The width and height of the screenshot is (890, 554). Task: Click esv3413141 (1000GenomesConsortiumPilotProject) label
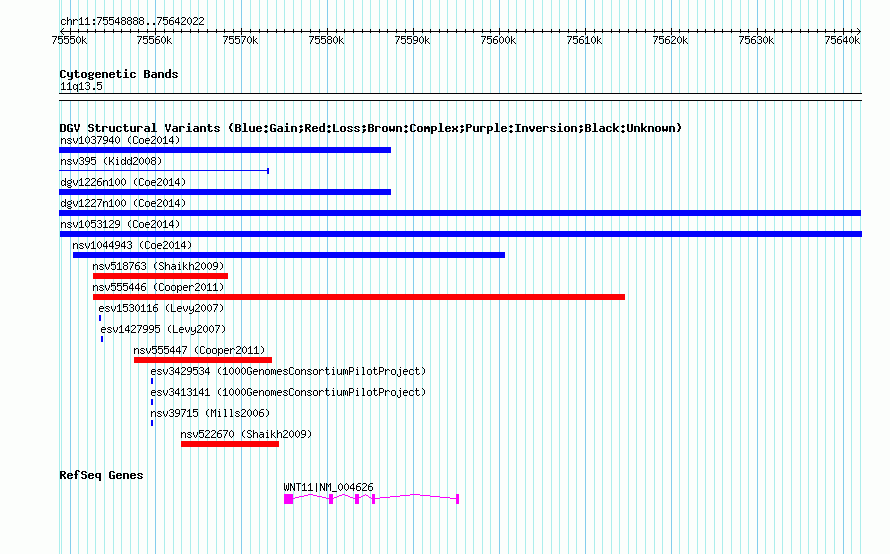[x=288, y=392]
